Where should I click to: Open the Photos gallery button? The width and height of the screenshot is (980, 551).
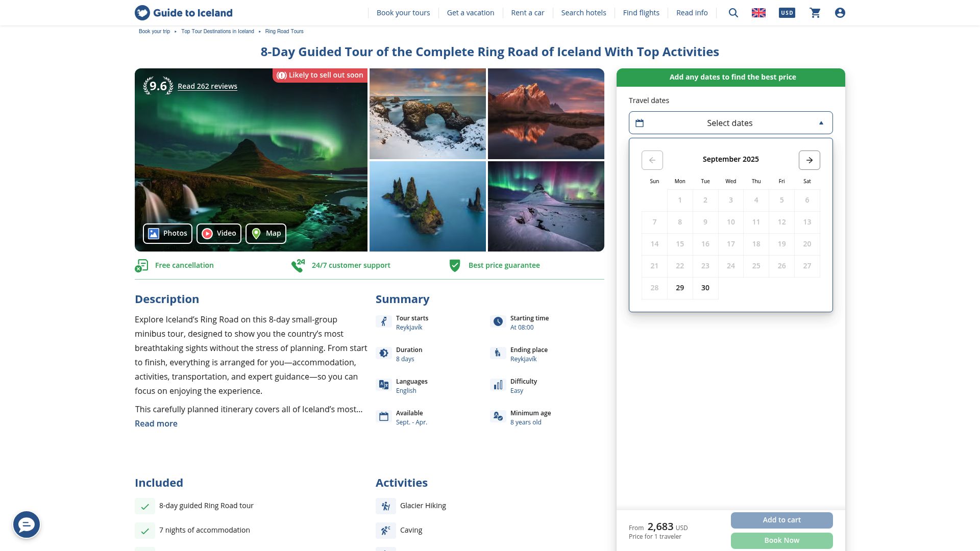(167, 234)
